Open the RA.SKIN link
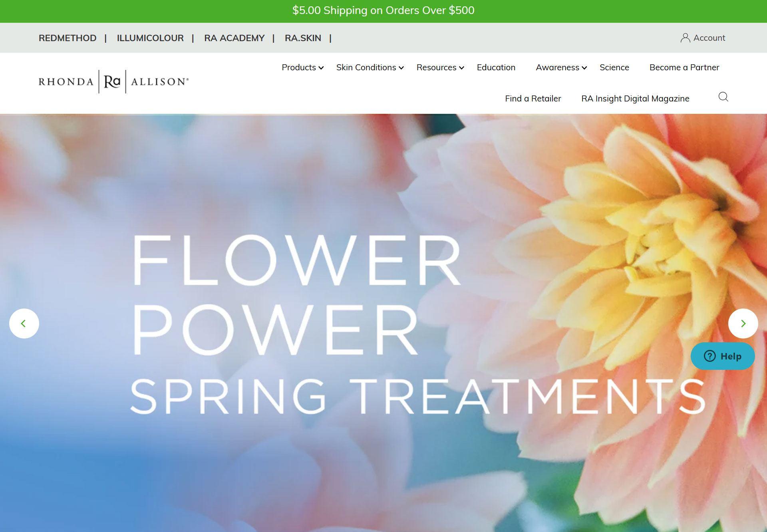Image resolution: width=767 pixels, height=532 pixels. (x=303, y=38)
